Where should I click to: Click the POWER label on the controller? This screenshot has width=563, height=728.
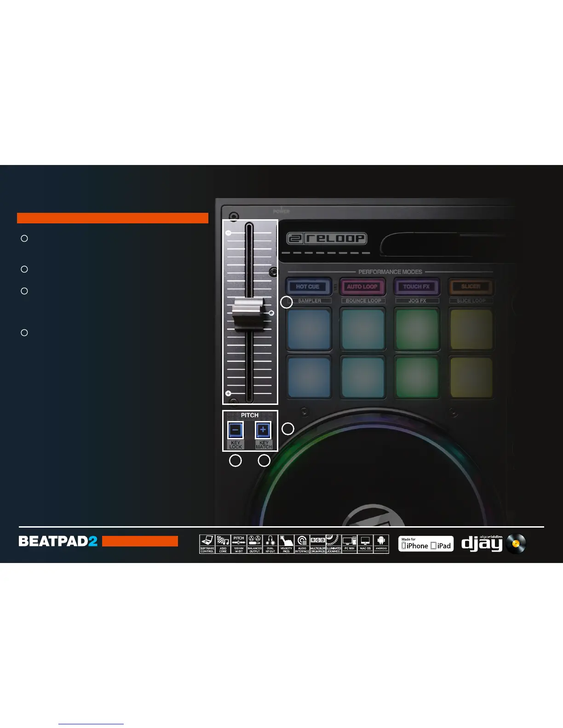coord(281,211)
